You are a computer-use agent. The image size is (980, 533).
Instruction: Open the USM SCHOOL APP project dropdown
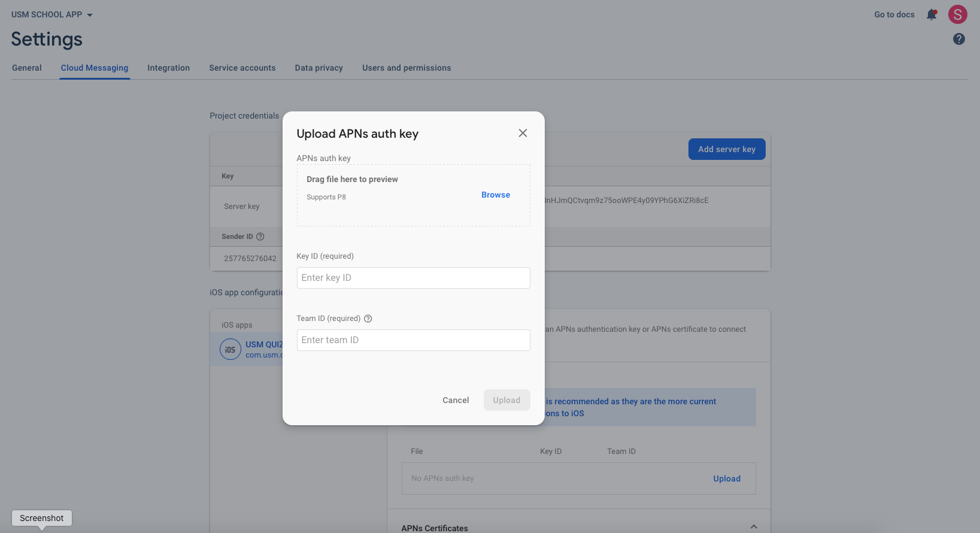tap(52, 14)
